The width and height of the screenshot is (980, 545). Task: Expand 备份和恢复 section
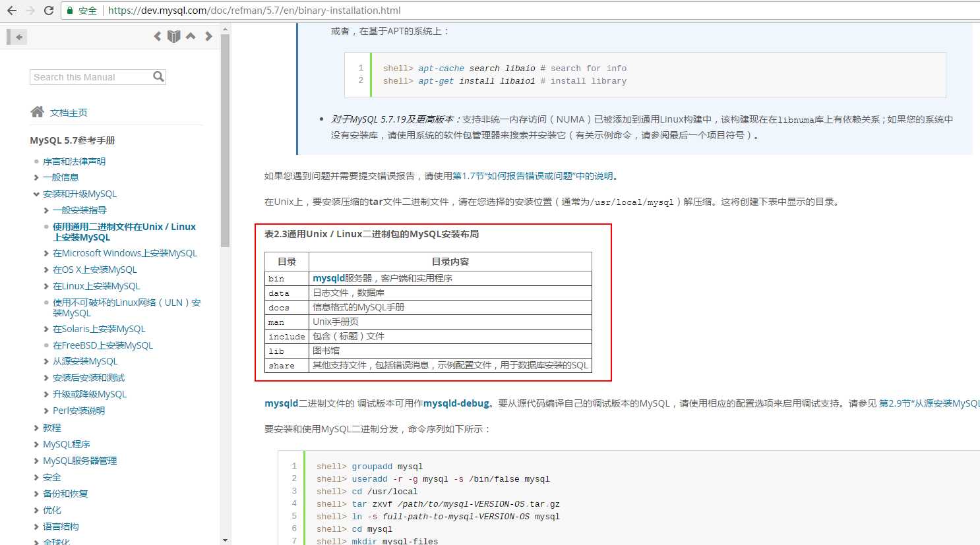coord(36,494)
